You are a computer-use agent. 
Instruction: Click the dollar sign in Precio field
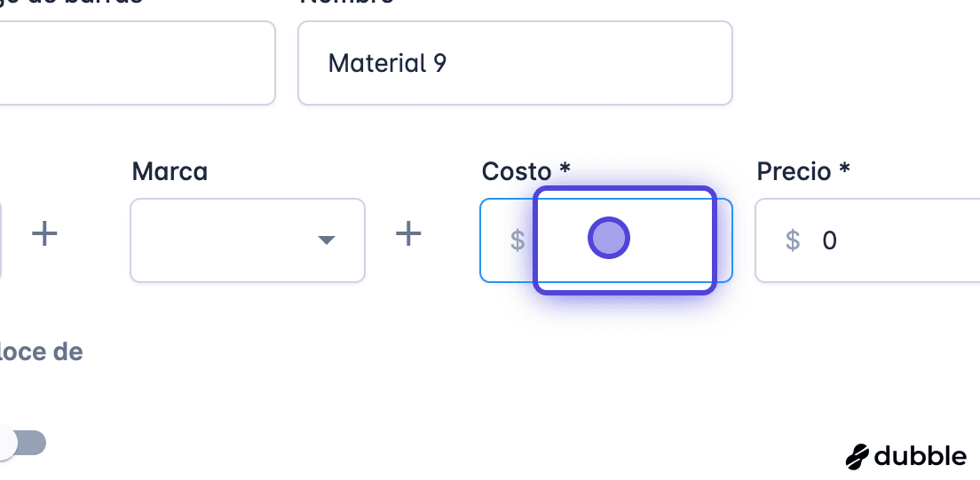[x=793, y=240]
